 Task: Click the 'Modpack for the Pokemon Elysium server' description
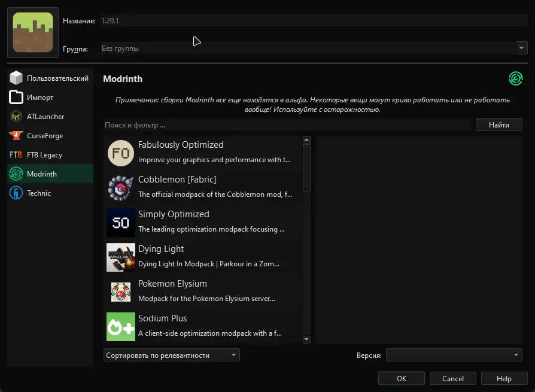coord(207,299)
